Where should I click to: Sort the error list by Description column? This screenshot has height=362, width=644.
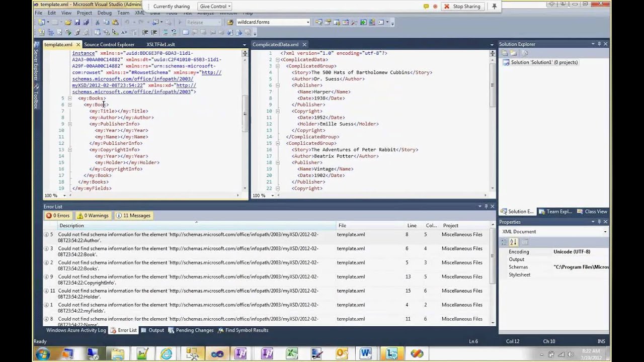click(196, 226)
